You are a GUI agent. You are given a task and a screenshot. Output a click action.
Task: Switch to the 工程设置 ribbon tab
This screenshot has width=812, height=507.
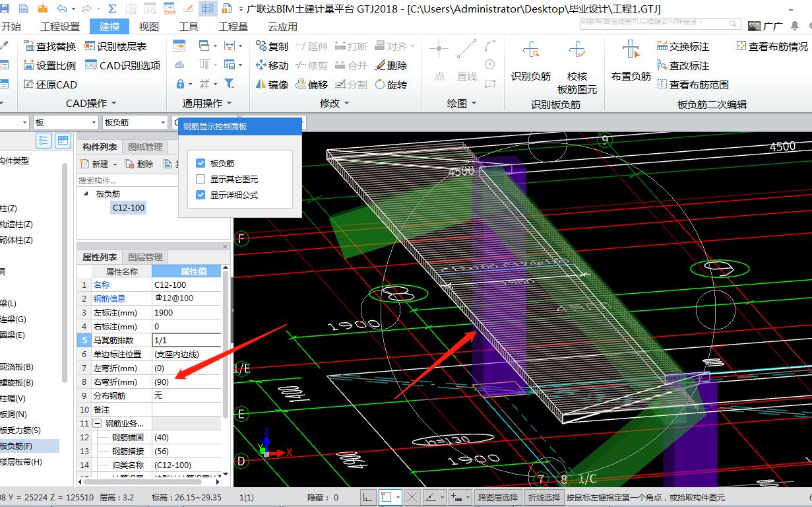coord(60,26)
